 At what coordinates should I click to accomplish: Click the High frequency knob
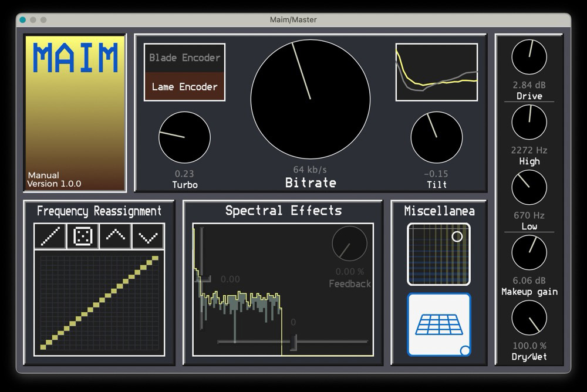pos(529,123)
